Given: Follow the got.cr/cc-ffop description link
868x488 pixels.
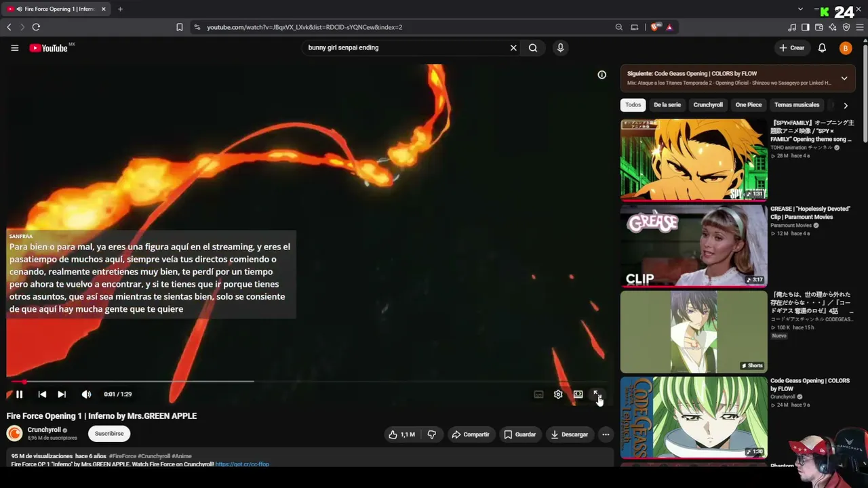Looking at the screenshot, I should click(242, 464).
